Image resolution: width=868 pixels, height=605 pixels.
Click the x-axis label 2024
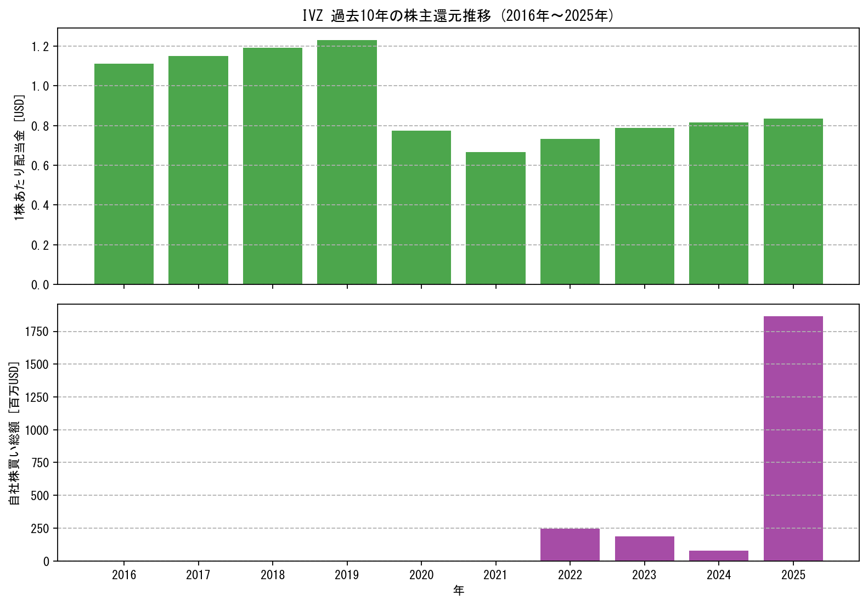(x=719, y=575)
